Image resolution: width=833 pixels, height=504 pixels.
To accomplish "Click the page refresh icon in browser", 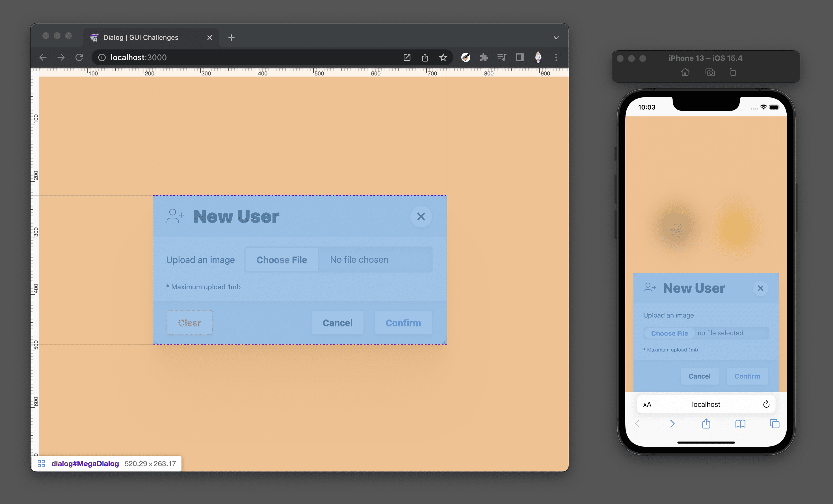I will tap(79, 57).
